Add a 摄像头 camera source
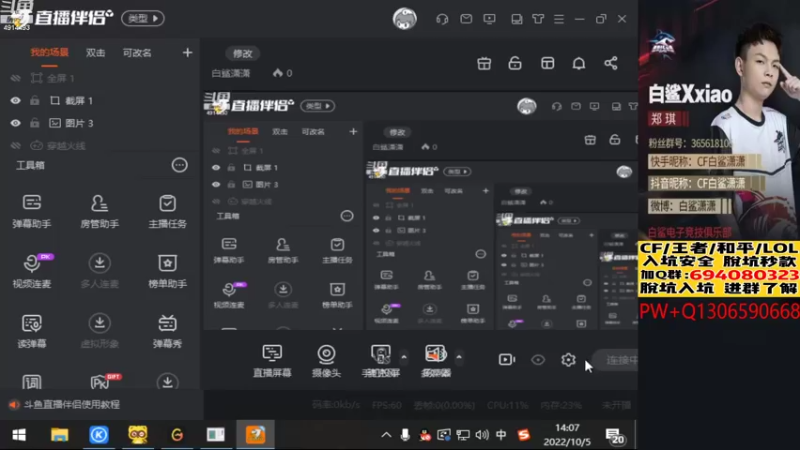The image size is (800, 450). point(326,361)
